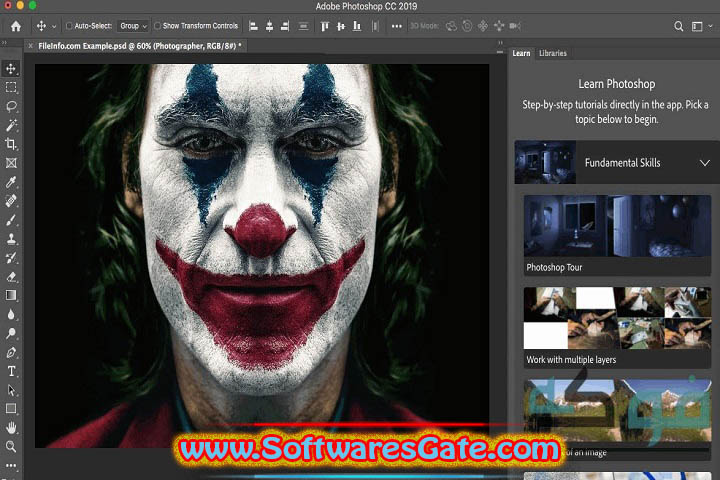720x480 pixels.
Task: Select the Dodge tool
Action: click(x=11, y=333)
